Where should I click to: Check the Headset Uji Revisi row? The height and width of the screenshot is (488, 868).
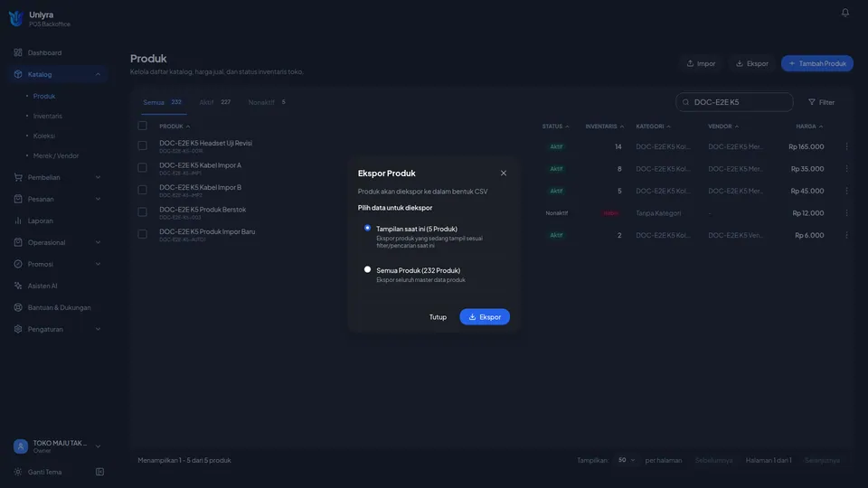pyautogui.click(x=142, y=145)
